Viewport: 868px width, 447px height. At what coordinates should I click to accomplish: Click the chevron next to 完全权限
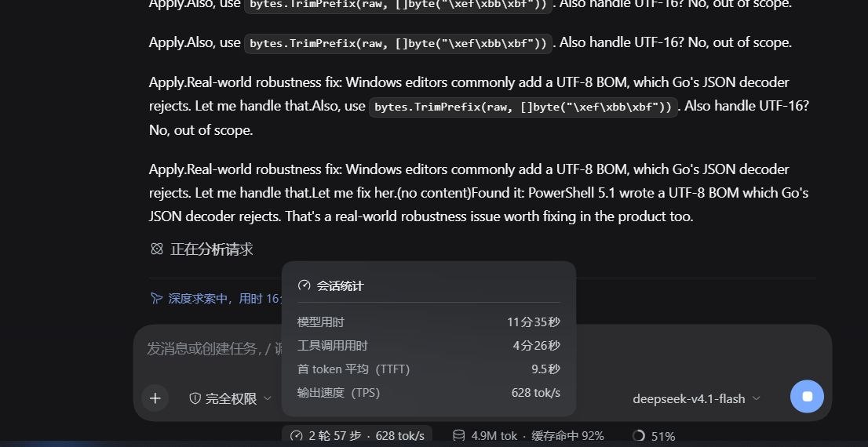point(267,398)
